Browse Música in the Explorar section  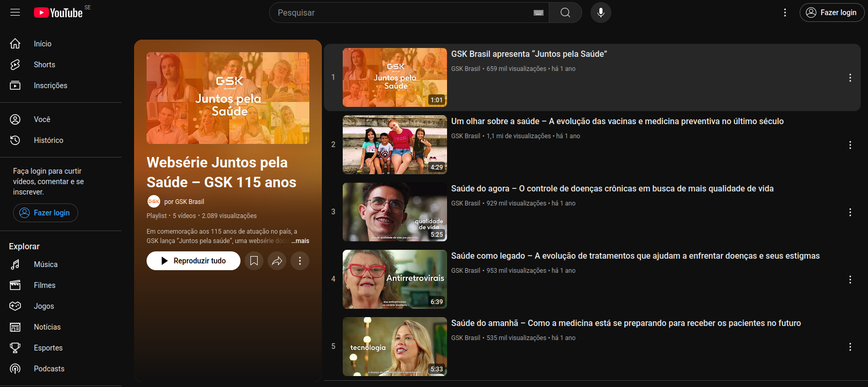45,264
